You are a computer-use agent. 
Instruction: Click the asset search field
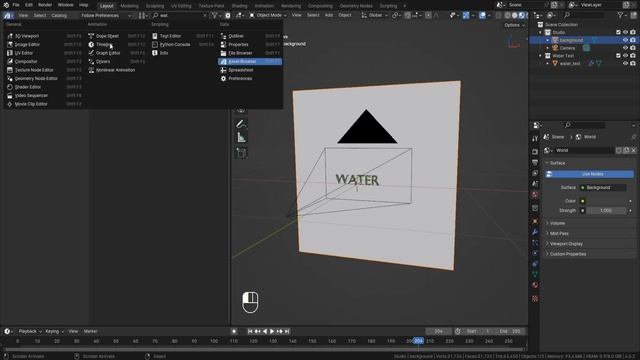180,16
